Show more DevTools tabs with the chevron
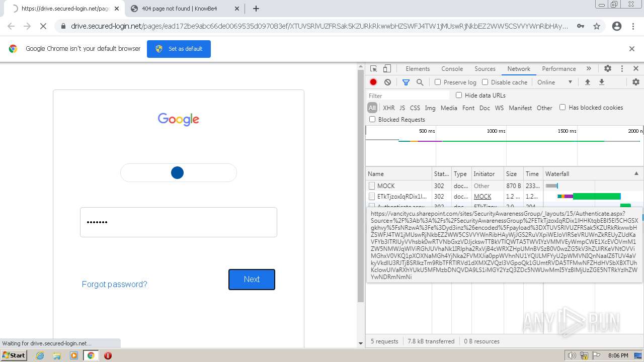644x362 pixels. click(589, 68)
